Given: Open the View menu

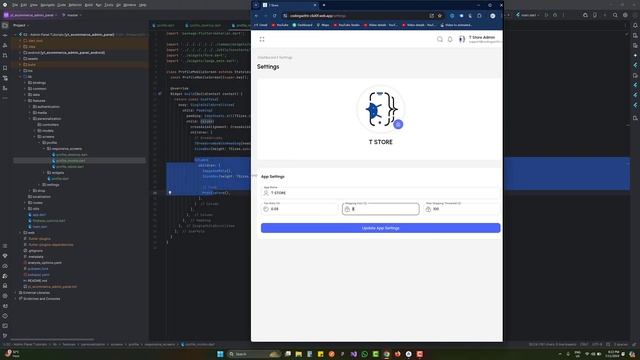Looking at the screenshot, I should pyautogui.click(x=34, y=5).
